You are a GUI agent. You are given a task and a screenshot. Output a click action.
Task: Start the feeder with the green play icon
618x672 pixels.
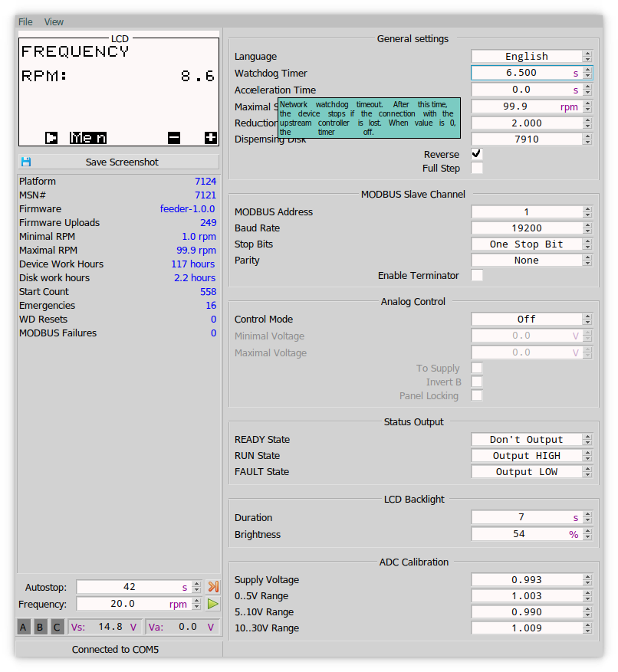point(213,604)
